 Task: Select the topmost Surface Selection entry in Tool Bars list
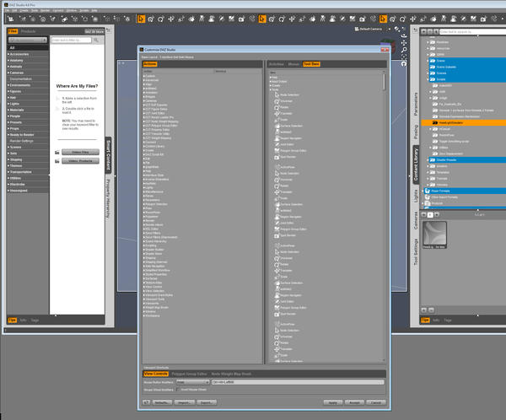coord(288,126)
